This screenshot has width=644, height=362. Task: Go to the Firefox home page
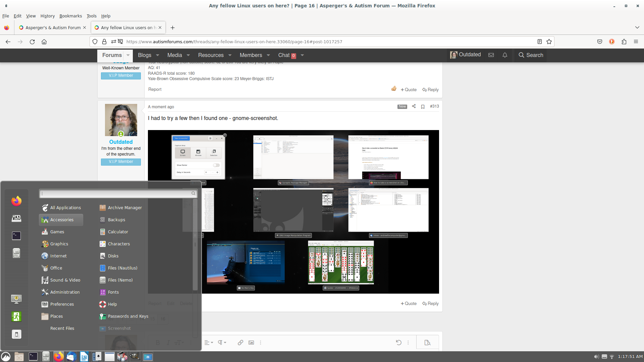coord(44,42)
